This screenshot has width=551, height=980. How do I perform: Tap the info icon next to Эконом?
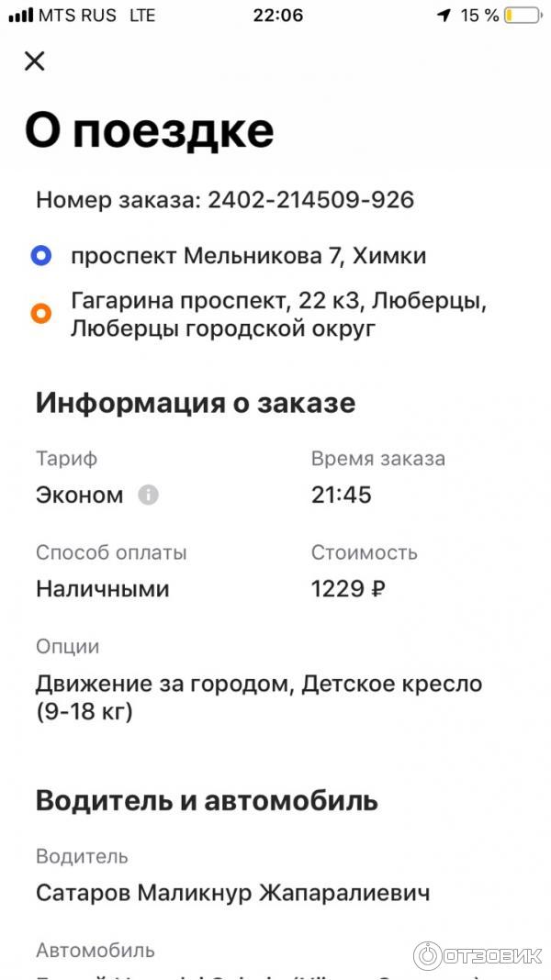click(149, 496)
